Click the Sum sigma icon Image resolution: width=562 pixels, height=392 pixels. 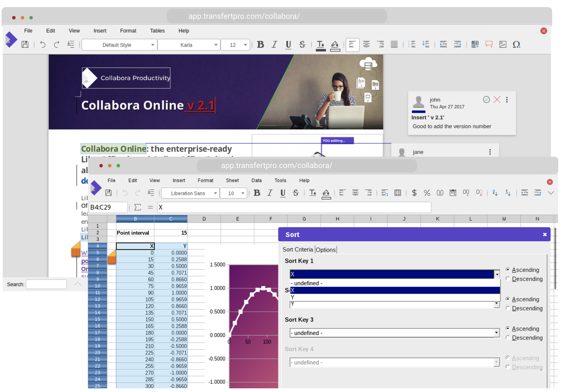(138, 207)
